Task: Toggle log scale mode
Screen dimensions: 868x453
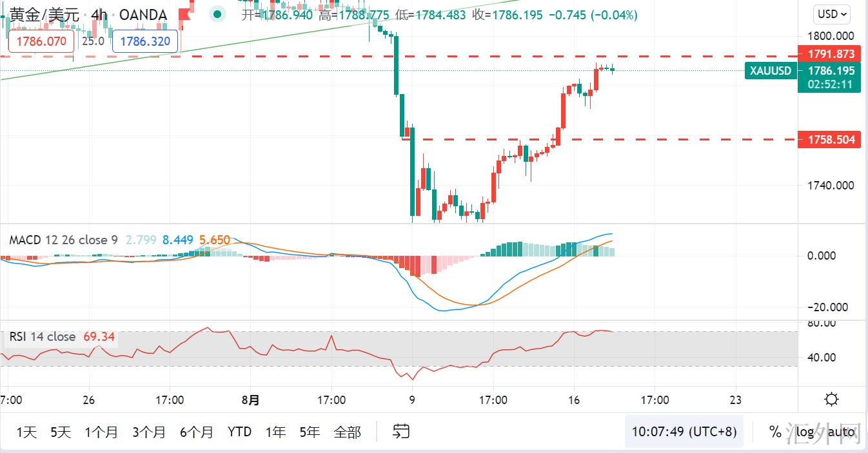Action: [804, 431]
